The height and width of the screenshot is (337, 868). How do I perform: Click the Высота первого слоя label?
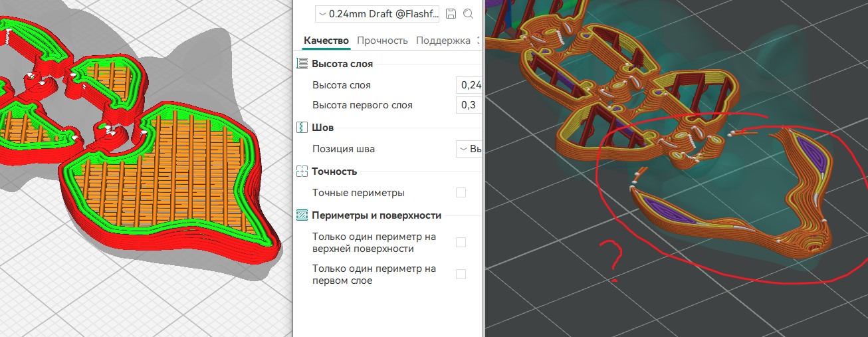(362, 105)
